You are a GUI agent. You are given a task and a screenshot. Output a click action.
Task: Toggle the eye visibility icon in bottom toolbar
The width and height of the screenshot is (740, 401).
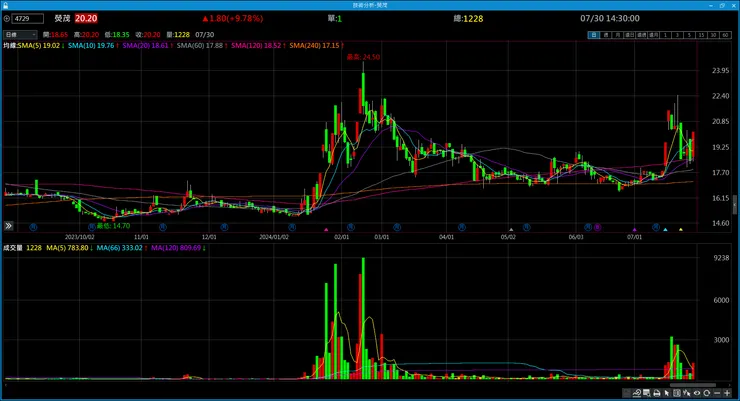[x=697, y=393]
